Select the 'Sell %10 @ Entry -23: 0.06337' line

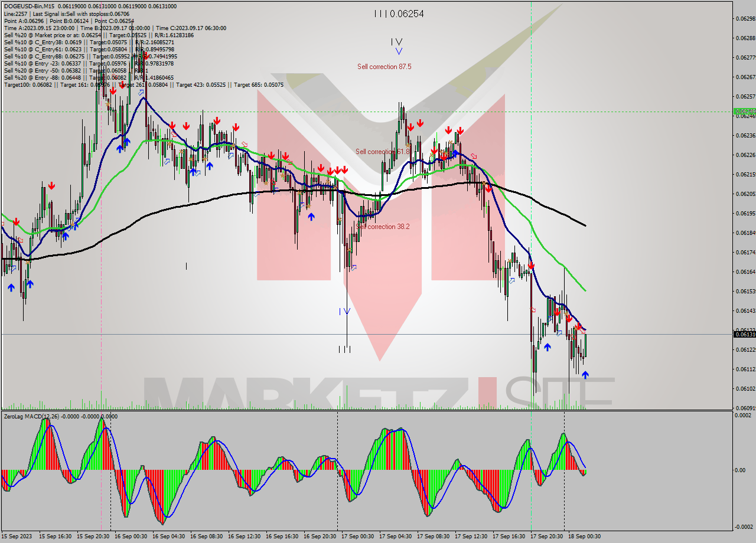coord(89,63)
